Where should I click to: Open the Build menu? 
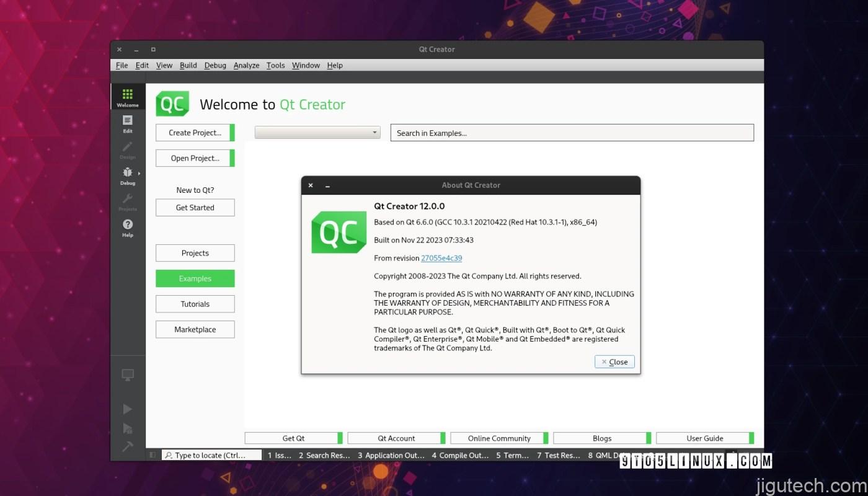[188, 65]
